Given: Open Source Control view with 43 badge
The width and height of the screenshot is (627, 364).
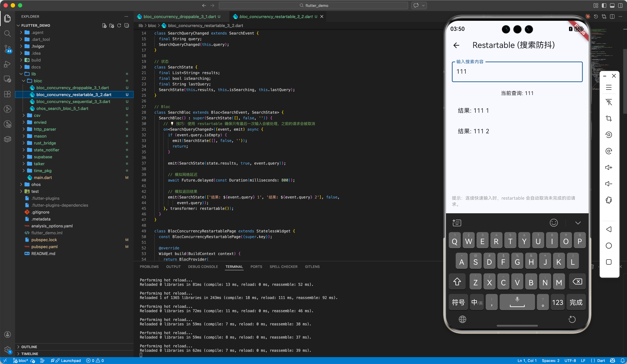Looking at the screenshot, I should pos(8,49).
